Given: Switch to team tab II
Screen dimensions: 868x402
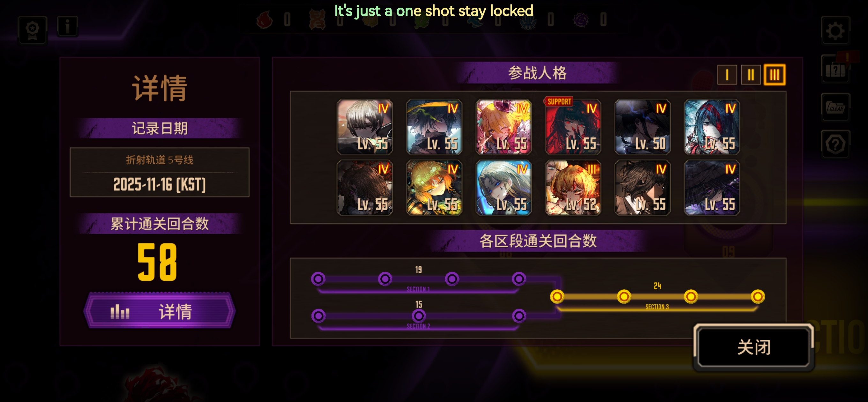Looking at the screenshot, I should click(751, 74).
